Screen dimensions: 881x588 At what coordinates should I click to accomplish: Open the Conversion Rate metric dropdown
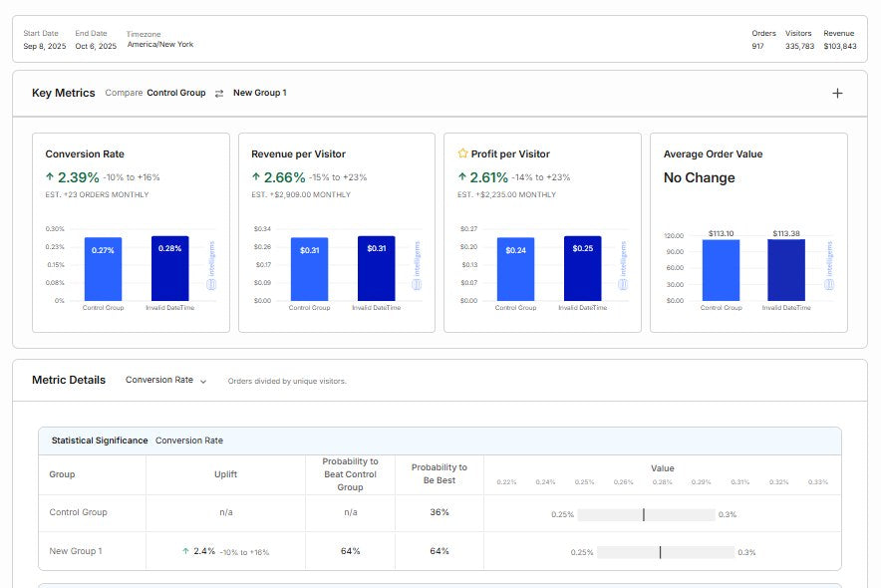[x=165, y=380]
